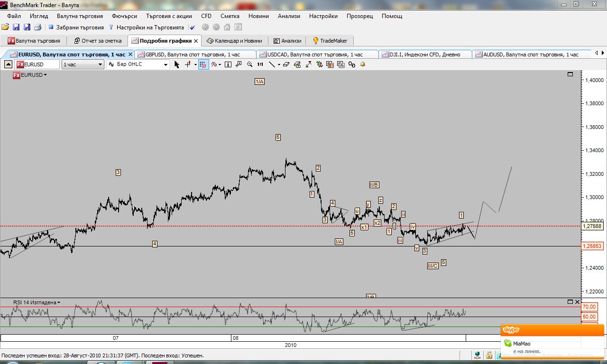607x364 pixels.
Task: Activate the crosshair cursor tool
Action: point(188,64)
